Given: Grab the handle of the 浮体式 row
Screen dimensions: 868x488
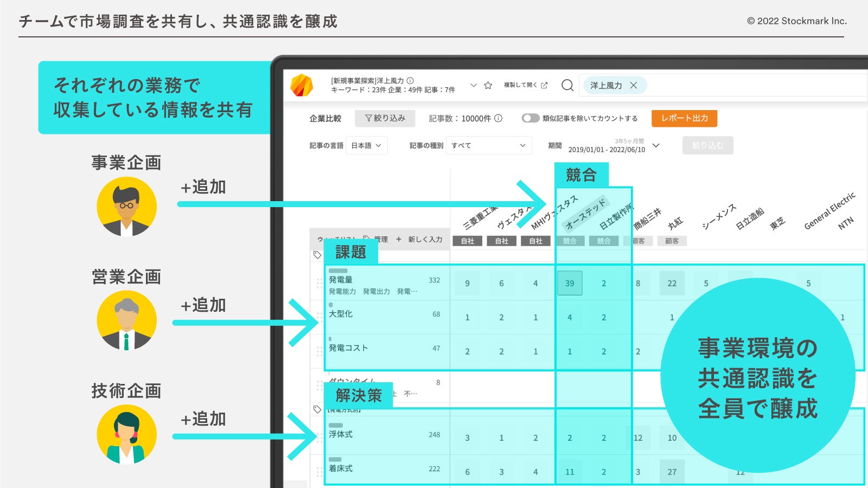Looking at the screenshot, I should pyautogui.click(x=319, y=438).
